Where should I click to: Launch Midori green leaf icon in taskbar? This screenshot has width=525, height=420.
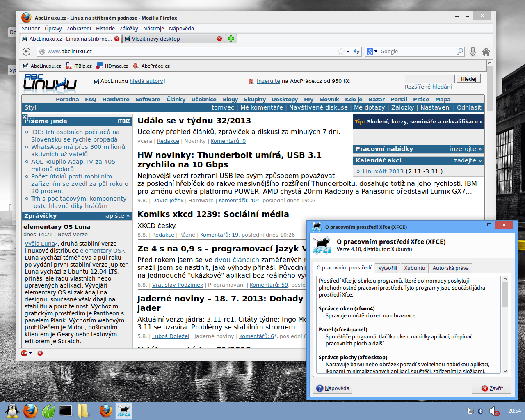pyautogui.click(x=48, y=411)
